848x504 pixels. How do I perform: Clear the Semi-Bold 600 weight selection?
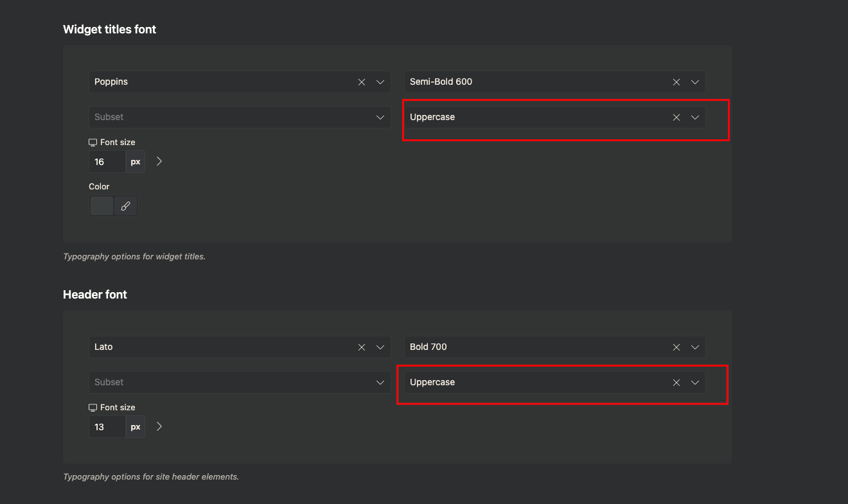[676, 82]
